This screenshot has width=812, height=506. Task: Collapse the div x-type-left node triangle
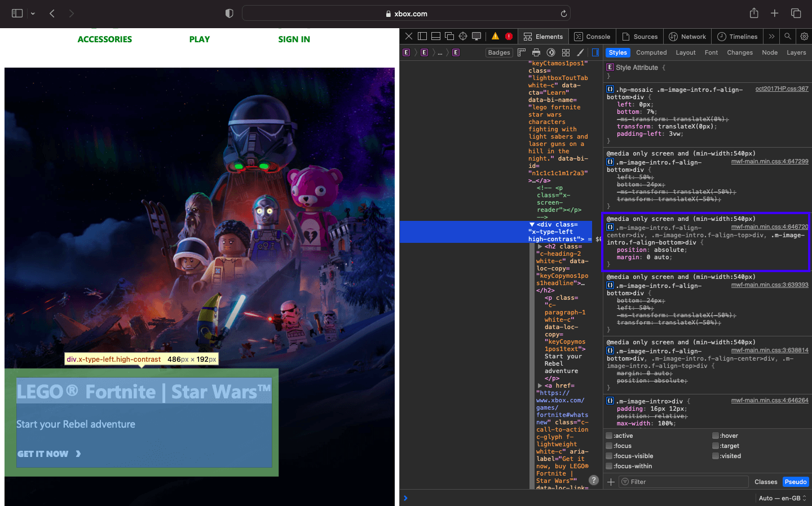pos(532,224)
